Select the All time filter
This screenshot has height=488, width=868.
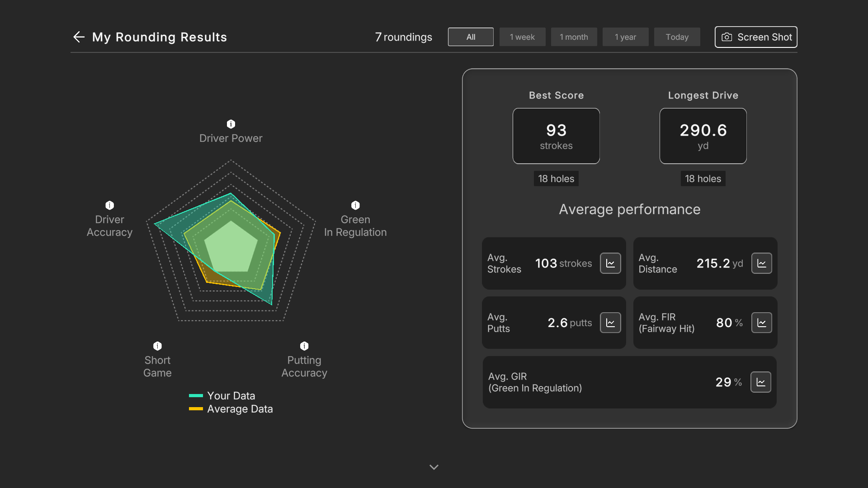[471, 37]
